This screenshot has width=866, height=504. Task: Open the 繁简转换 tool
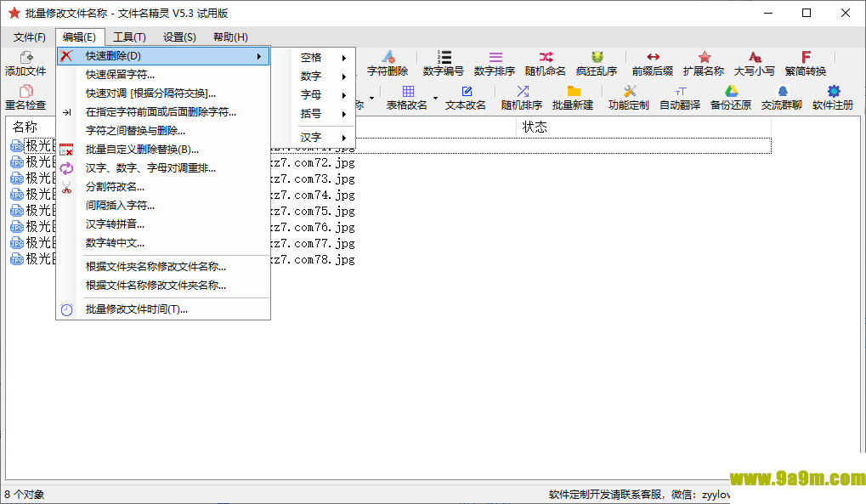tap(806, 64)
